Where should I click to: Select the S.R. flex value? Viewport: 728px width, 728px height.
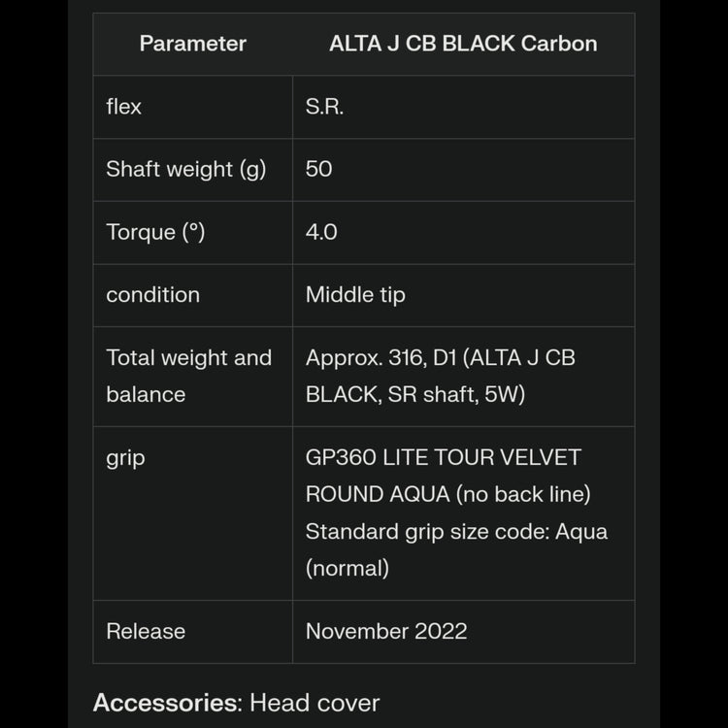click(324, 107)
